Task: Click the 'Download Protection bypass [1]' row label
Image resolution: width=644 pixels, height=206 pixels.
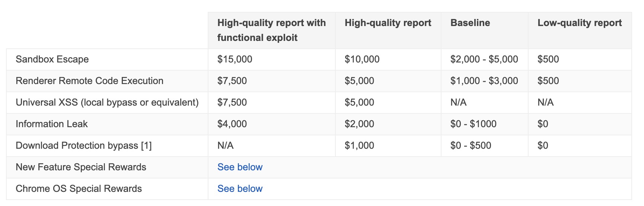Action: [83, 146]
